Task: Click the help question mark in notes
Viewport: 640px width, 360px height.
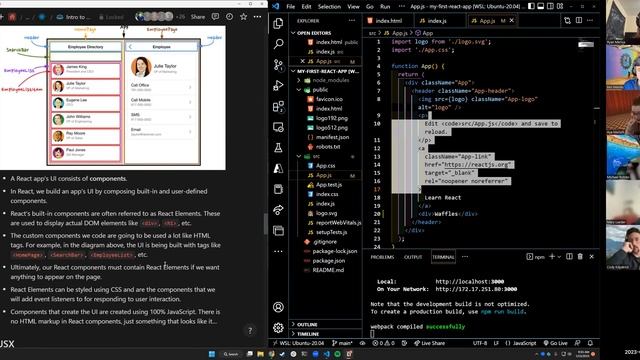Action: point(250,331)
